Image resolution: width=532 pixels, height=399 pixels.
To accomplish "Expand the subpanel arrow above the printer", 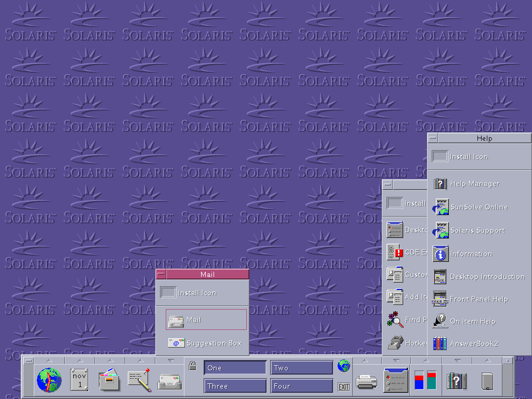I will 365,361.
